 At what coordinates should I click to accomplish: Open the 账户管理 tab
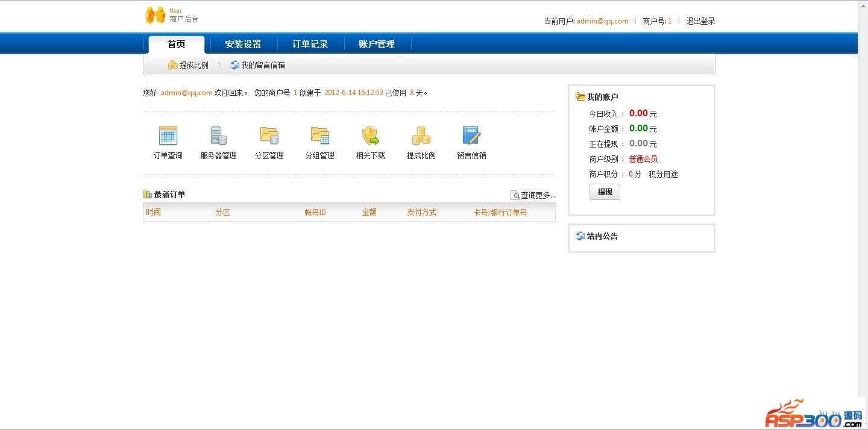click(x=377, y=45)
